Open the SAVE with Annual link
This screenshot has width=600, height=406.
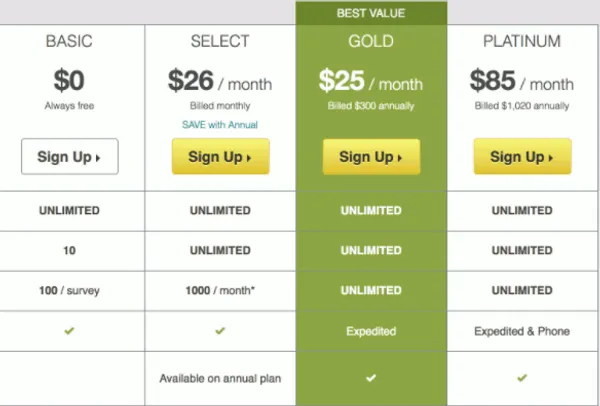220,125
